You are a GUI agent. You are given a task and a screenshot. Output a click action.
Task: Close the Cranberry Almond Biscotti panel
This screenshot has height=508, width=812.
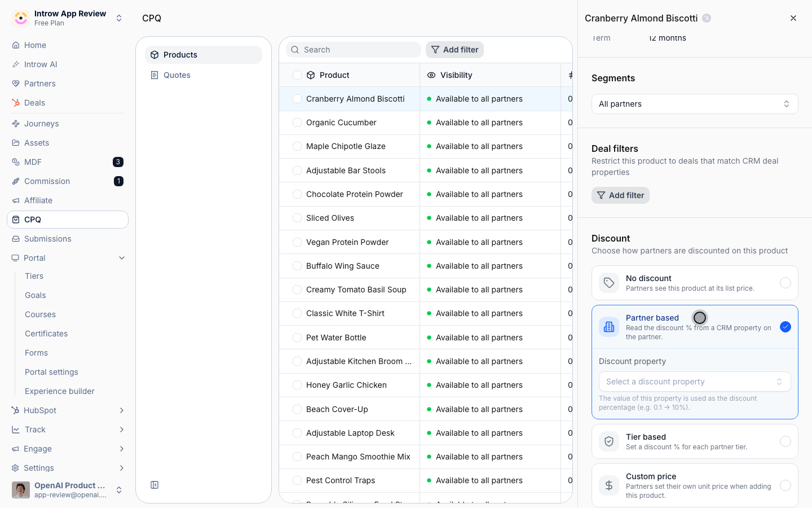click(793, 18)
